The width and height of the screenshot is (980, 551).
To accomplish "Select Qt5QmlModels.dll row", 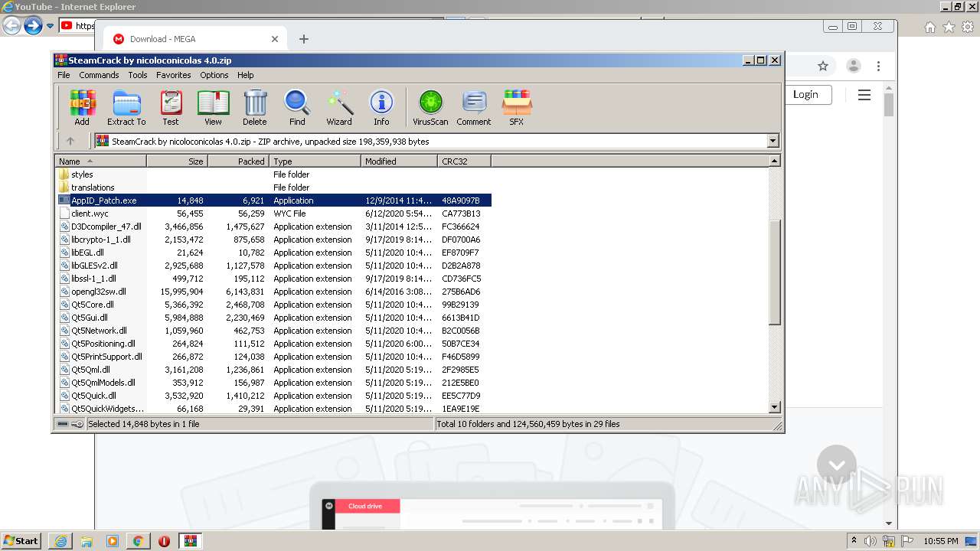I will click(x=274, y=383).
